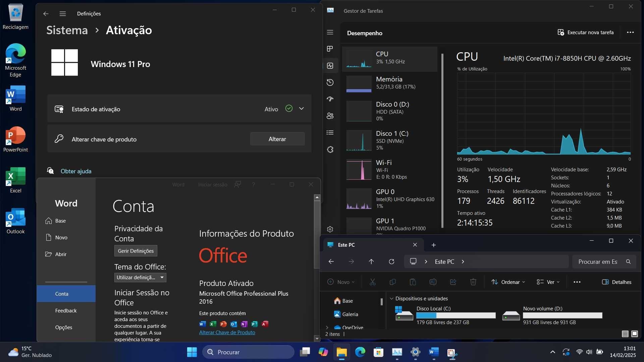Open Details list icon in Task Manager

click(x=330, y=133)
